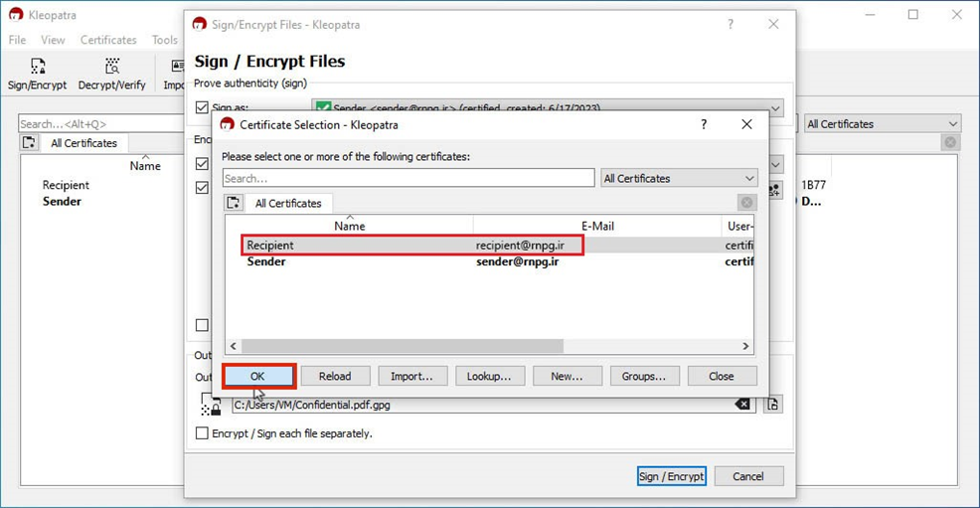Click the Search field in Certificate Selection dialog
Image resolution: width=980 pixels, height=508 pixels.
(408, 178)
